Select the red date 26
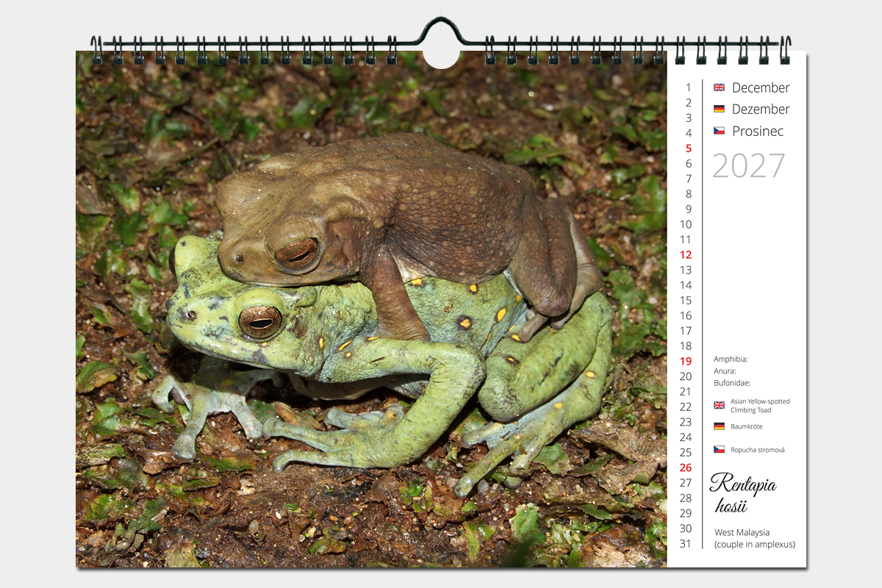This screenshot has height=588, width=882. click(x=686, y=467)
